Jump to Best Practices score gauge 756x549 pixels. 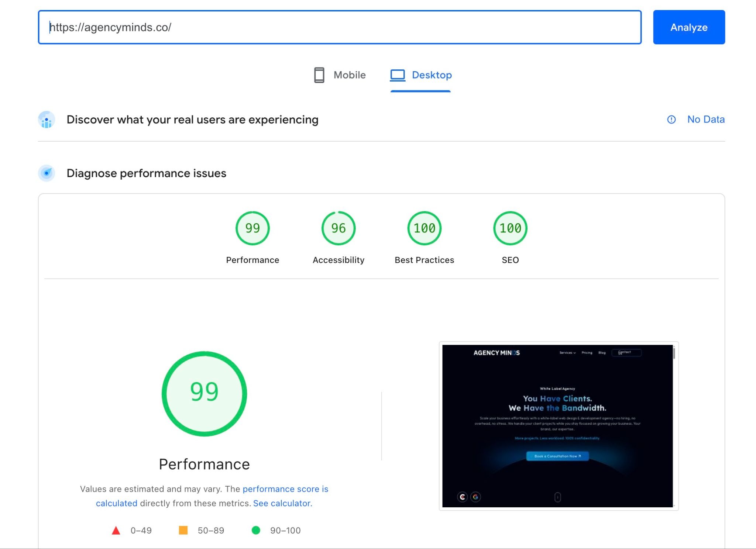tap(425, 228)
